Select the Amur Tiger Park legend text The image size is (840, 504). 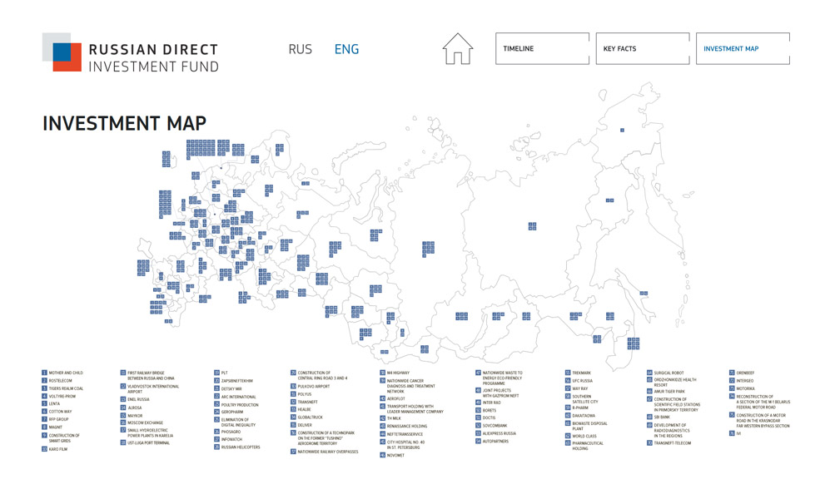point(669,392)
